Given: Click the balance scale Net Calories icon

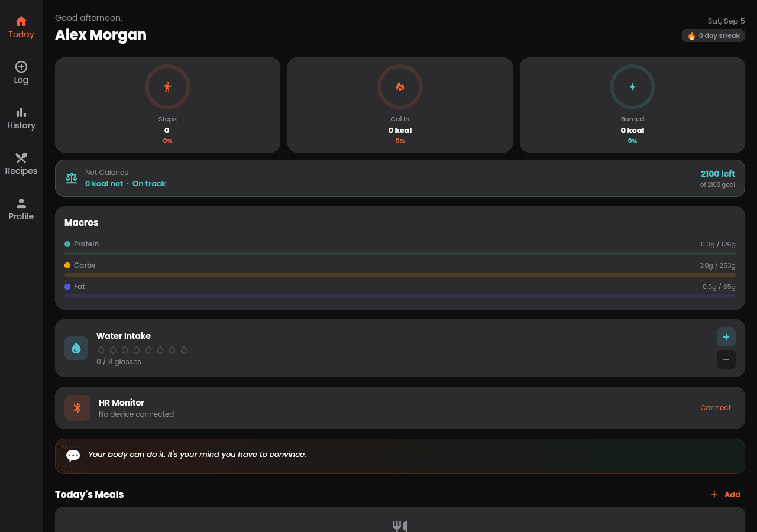Looking at the screenshot, I should tap(72, 178).
